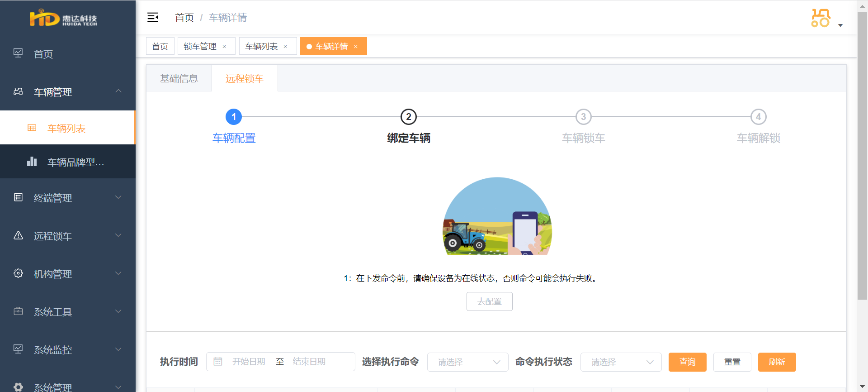Select step 2 绑定车辆 circle
Image resolution: width=868 pixels, height=392 pixels.
409,117
